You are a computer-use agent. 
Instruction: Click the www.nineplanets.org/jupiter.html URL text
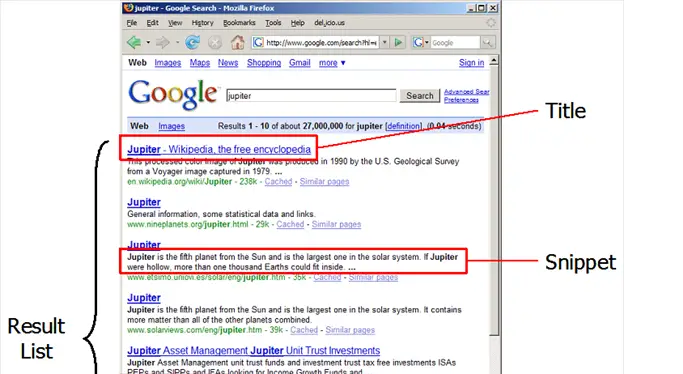187,224
